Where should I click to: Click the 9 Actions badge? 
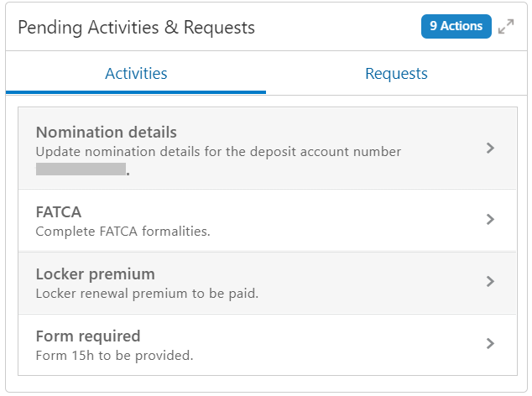coord(456,26)
